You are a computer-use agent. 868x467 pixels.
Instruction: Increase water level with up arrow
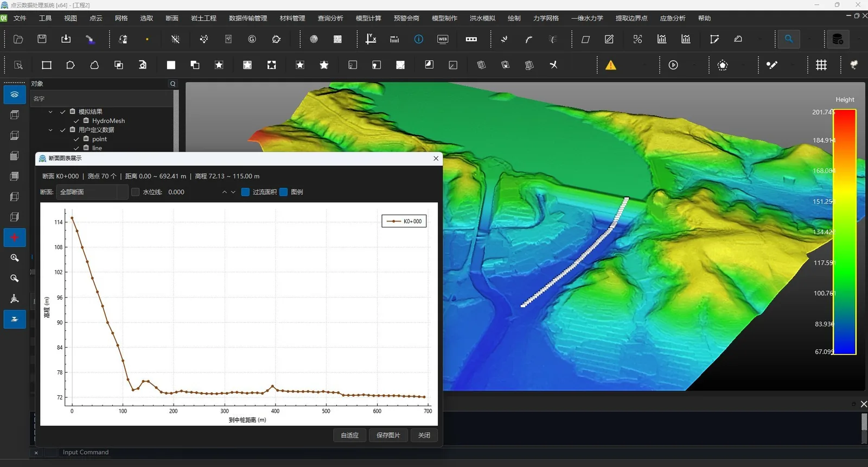point(224,192)
